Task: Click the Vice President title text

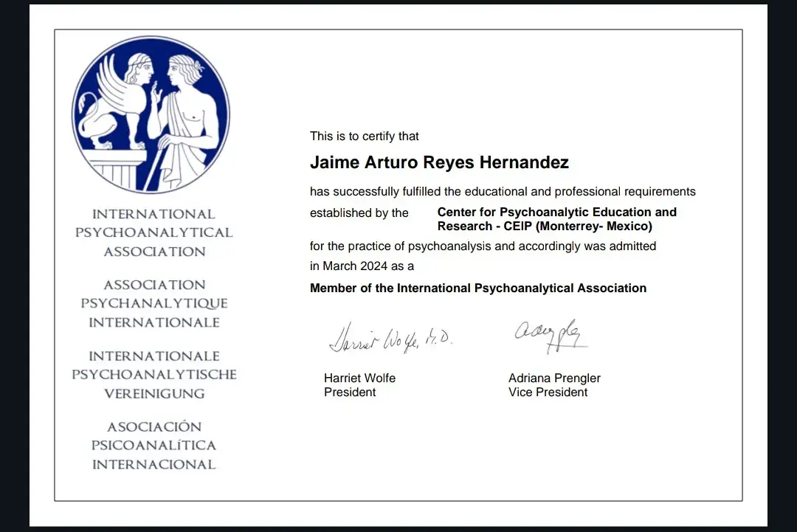Action: pyautogui.click(x=548, y=392)
